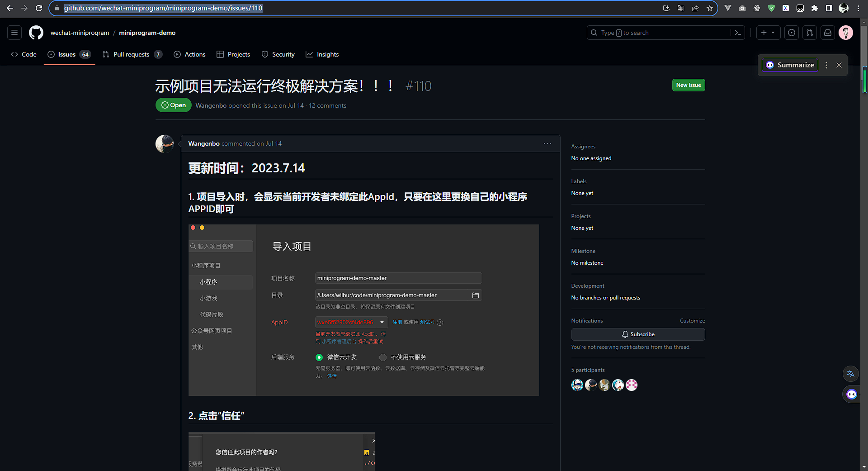The height and width of the screenshot is (471, 868).
Task: Click the address bar URL
Action: (x=163, y=8)
